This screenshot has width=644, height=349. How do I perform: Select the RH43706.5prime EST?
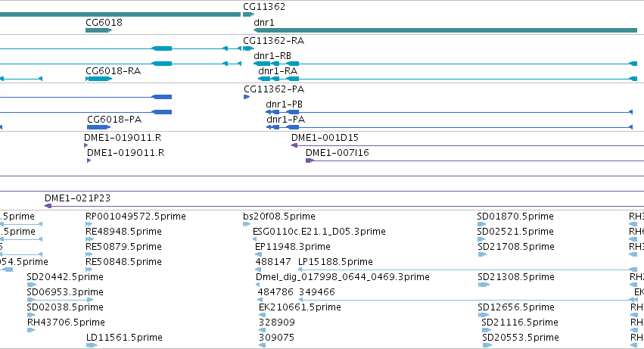31,330
